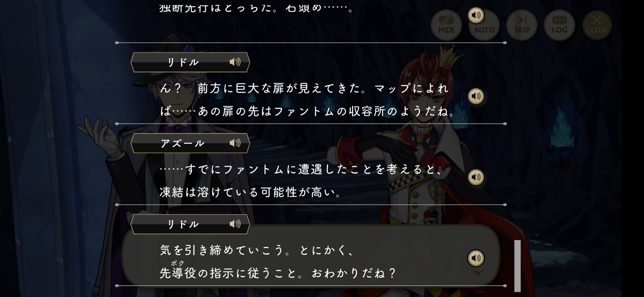Play the round voice icon for リドル's 前方に巨大な扉 line
Screen dimensions: 644x297
click(x=476, y=96)
